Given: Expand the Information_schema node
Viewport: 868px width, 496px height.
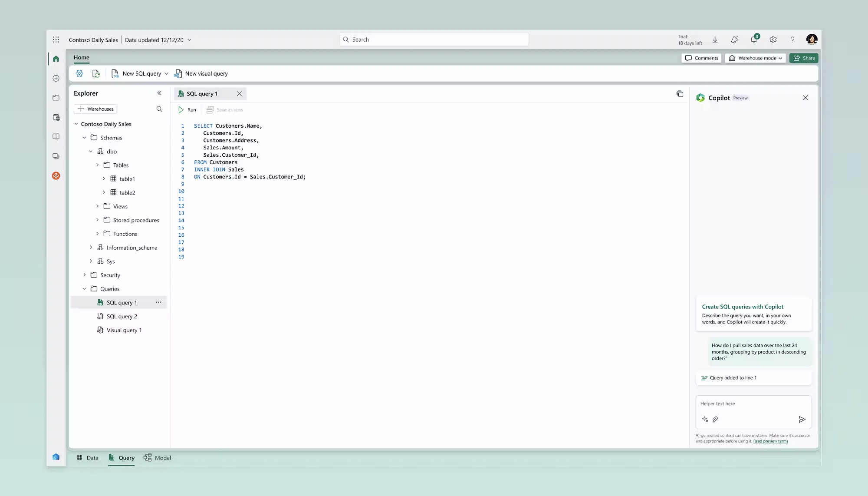Looking at the screenshot, I should 91,248.
